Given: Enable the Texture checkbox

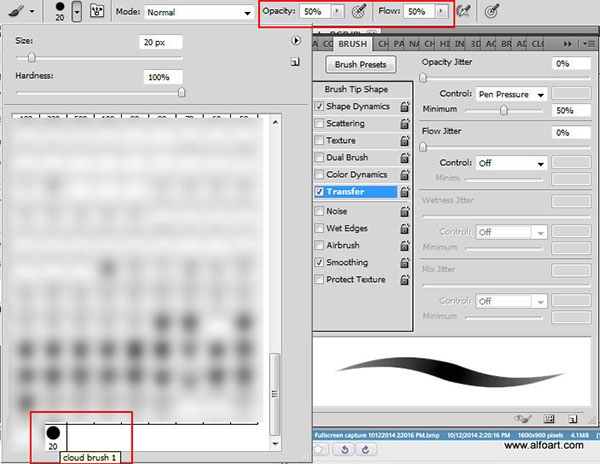Looking at the screenshot, I should [x=319, y=140].
